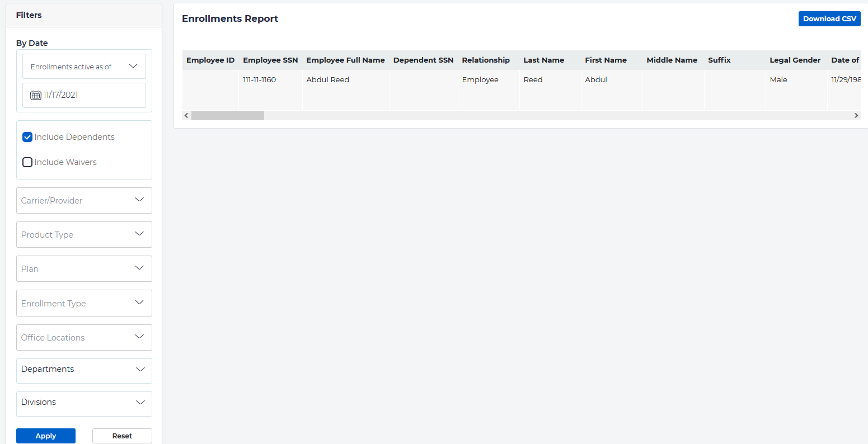Uncheck the Include Dependents checkbox
The width and height of the screenshot is (868, 444).
click(x=27, y=137)
